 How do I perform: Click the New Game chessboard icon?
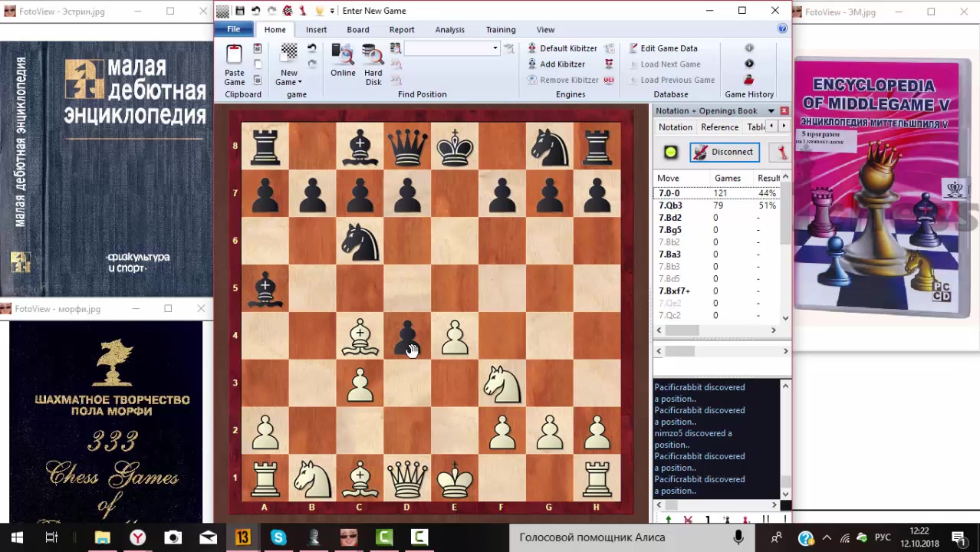click(x=289, y=53)
